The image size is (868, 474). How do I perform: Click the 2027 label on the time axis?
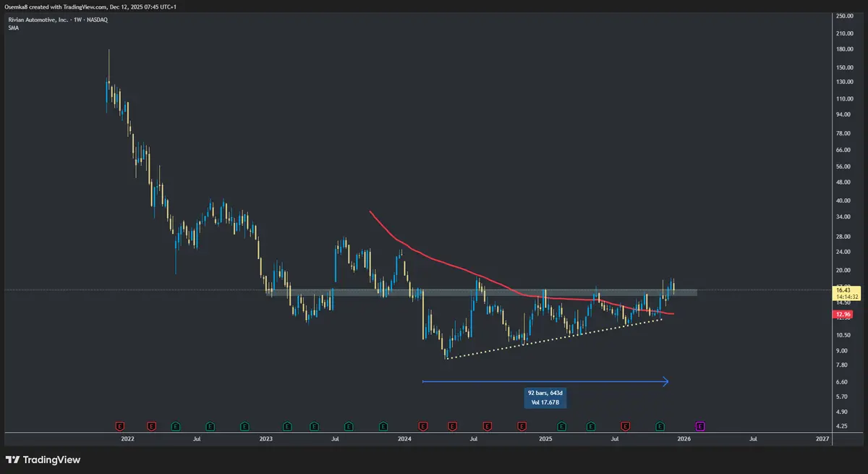click(x=822, y=439)
